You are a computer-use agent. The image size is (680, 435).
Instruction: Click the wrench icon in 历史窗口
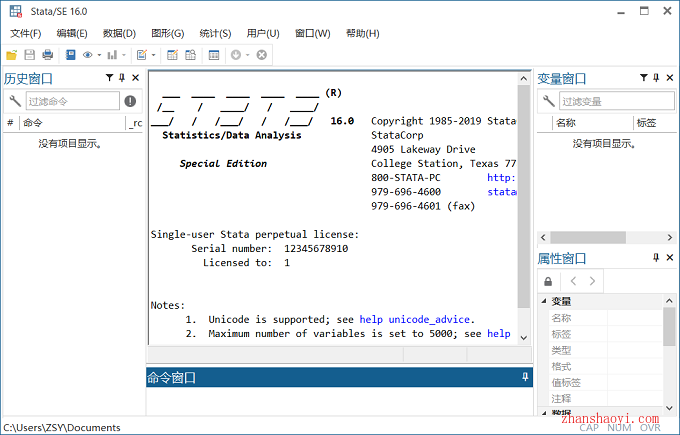15,101
